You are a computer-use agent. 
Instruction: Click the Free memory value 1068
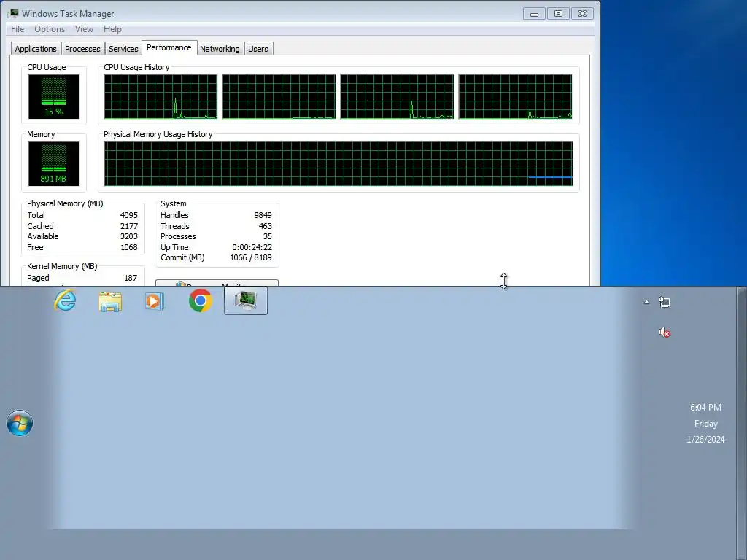(128, 247)
